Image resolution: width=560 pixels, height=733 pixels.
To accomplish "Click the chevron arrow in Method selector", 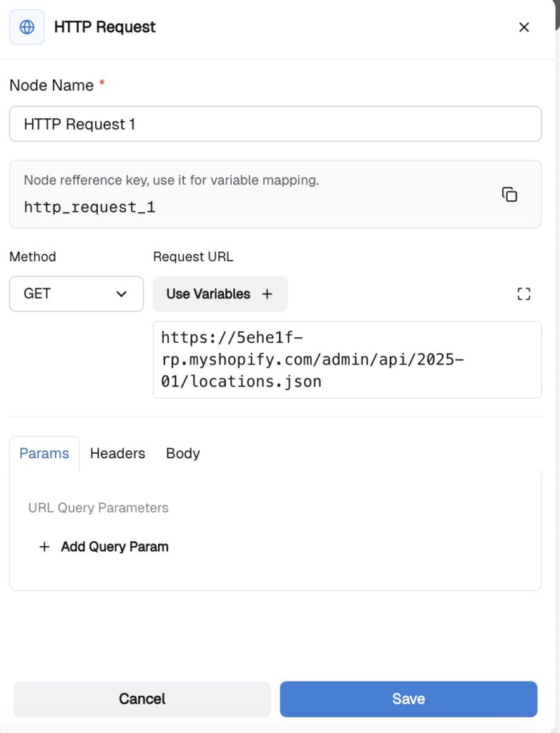I will [x=122, y=294].
